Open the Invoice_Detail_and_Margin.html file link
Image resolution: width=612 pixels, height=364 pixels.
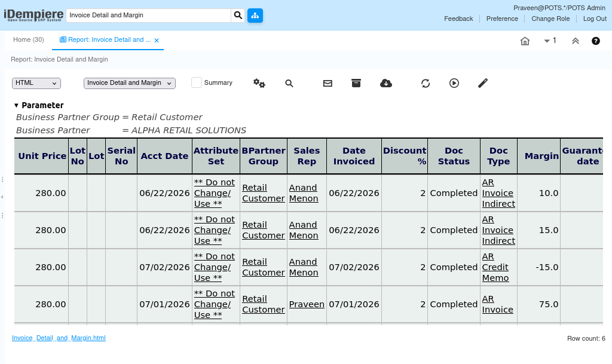coord(59,338)
